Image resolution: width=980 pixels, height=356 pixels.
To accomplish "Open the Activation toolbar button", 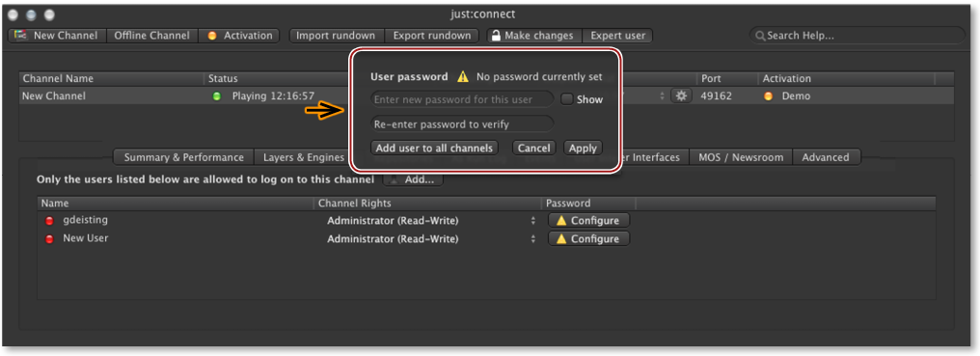I will (x=240, y=36).
